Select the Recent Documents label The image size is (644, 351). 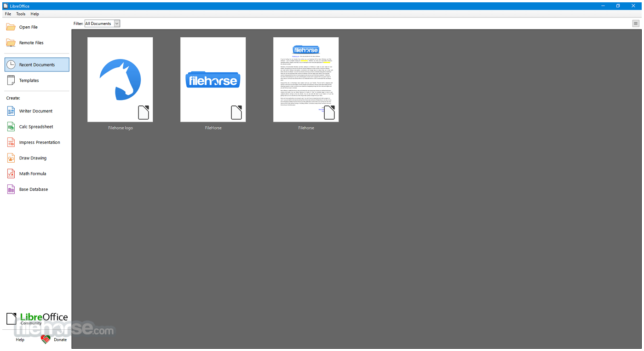[x=37, y=65]
